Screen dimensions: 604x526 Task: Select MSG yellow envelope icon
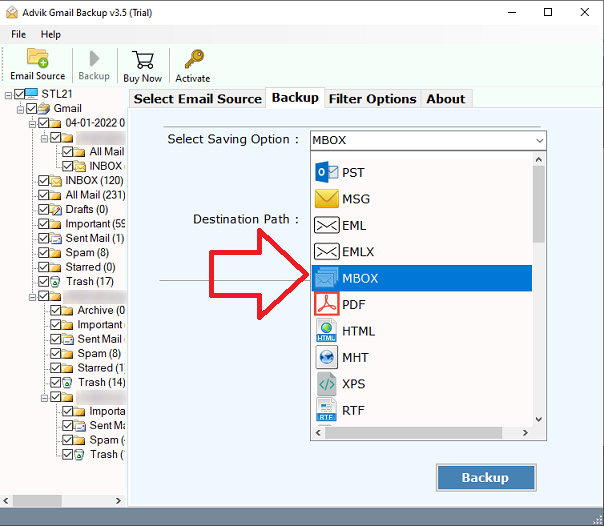coord(326,199)
